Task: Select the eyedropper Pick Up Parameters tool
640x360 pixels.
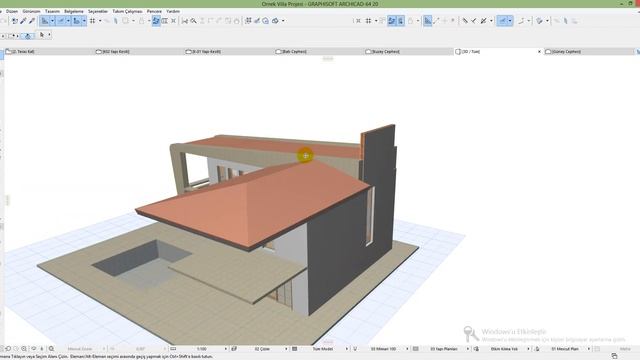Action: 23,21
